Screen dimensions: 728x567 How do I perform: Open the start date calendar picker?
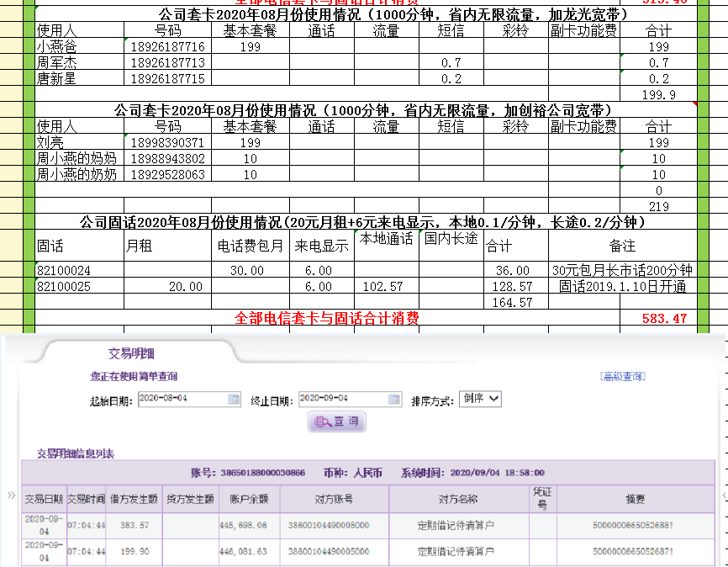pyautogui.click(x=234, y=399)
